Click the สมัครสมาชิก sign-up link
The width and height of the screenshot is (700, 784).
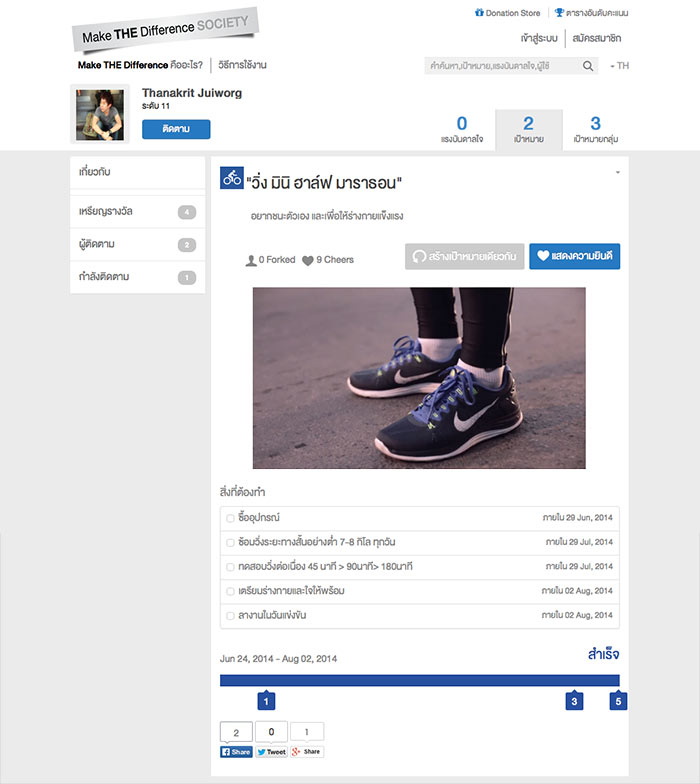597,38
